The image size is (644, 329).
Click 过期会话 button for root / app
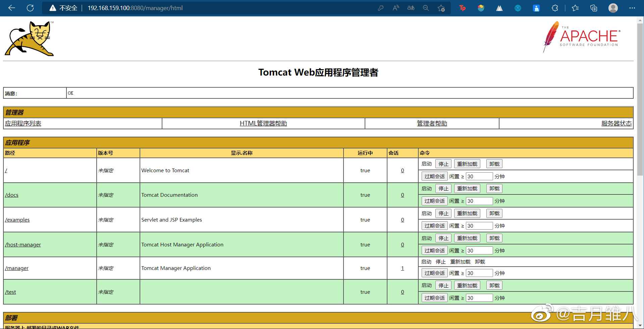point(435,176)
